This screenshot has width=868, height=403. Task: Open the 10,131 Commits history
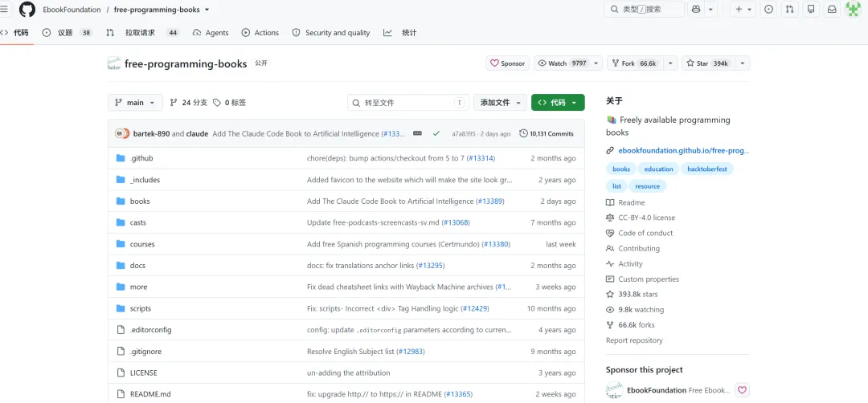click(x=547, y=134)
